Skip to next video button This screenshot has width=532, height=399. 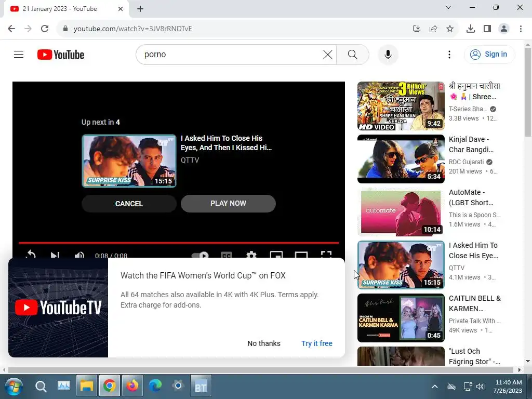click(x=55, y=255)
